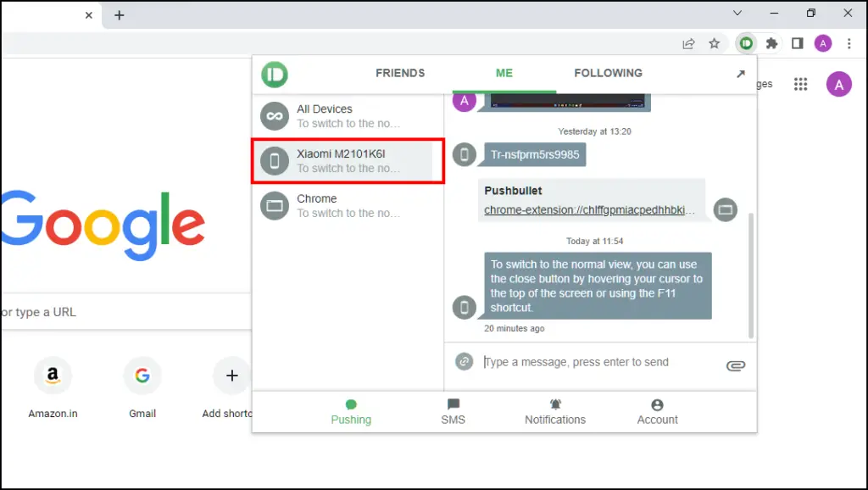Click the 'To switch to the normal view' message
Image resolution: width=868 pixels, height=490 pixels.
click(x=598, y=286)
